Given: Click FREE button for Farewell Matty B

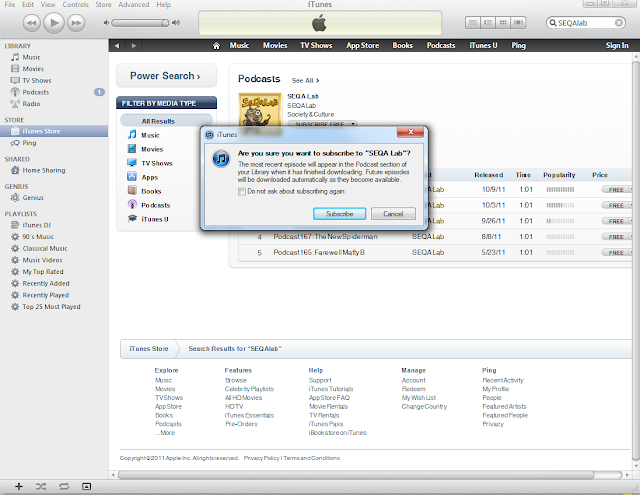Looking at the screenshot, I should (x=616, y=253).
